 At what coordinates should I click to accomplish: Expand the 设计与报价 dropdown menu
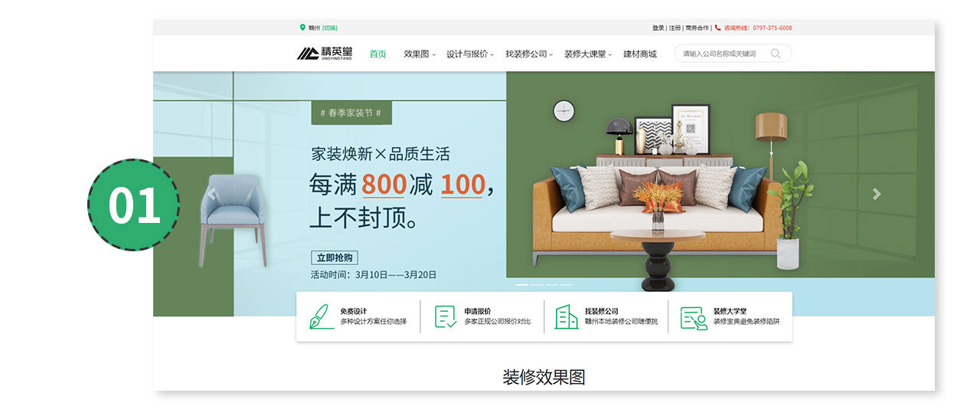tap(470, 54)
